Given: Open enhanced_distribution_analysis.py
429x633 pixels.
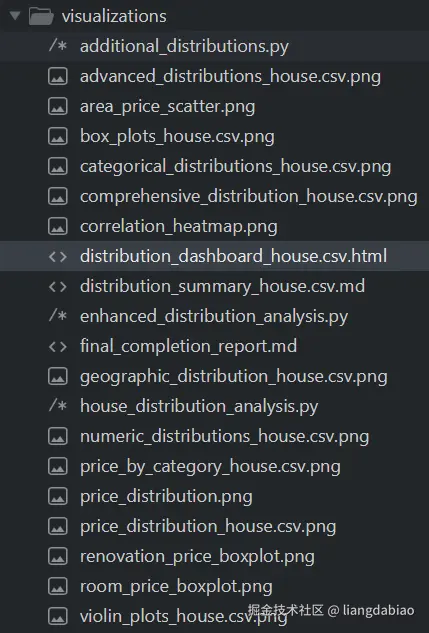Looking at the screenshot, I should pos(214,316).
